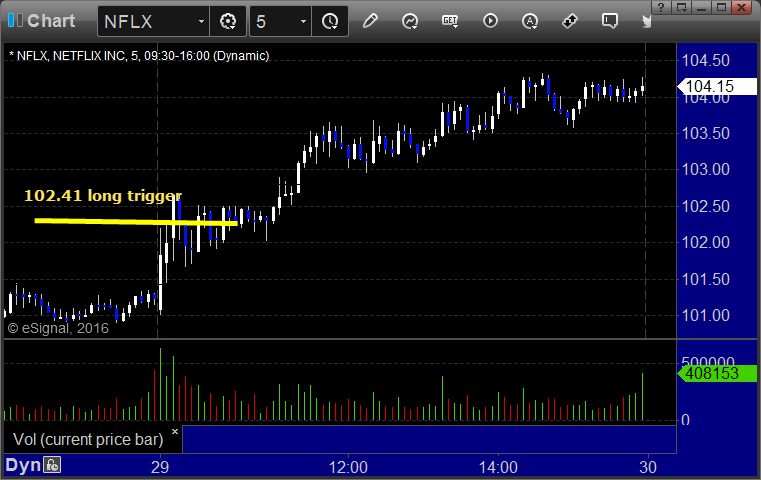This screenshot has height=480, width=761.
Task: Open the chart type menu icon
Action: pyautogui.click(x=410, y=21)
